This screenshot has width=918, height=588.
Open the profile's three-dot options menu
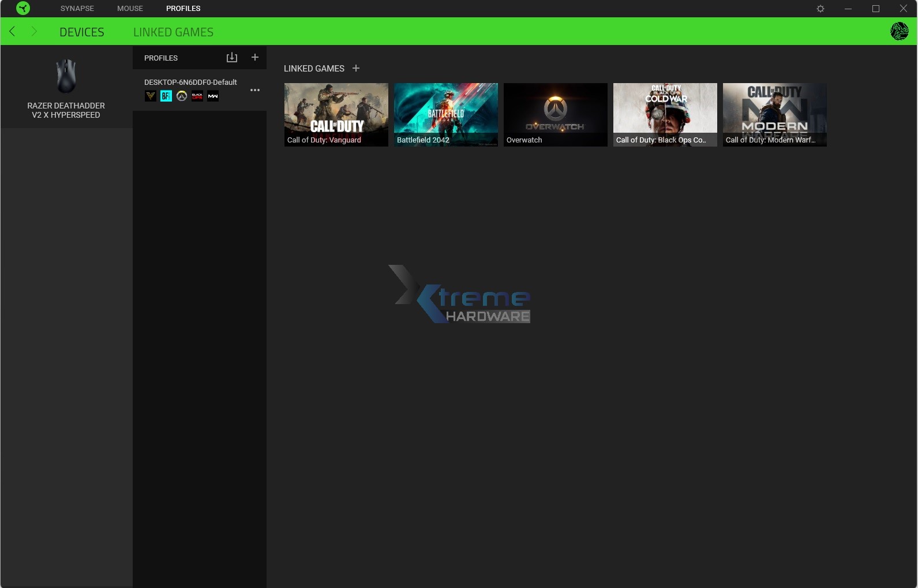point(254,90)
